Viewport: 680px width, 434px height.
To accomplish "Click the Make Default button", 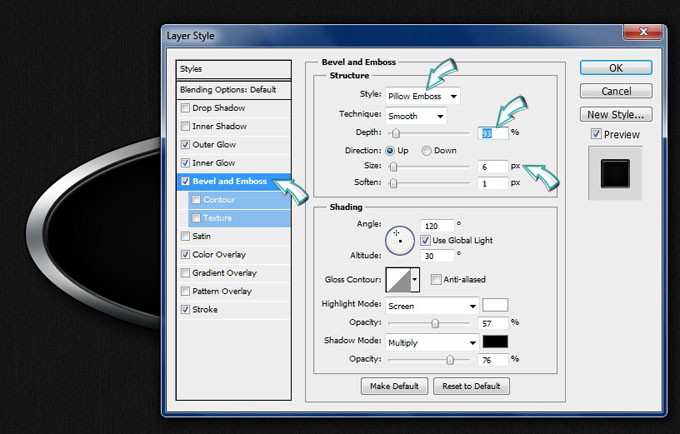I will (394, 386).
